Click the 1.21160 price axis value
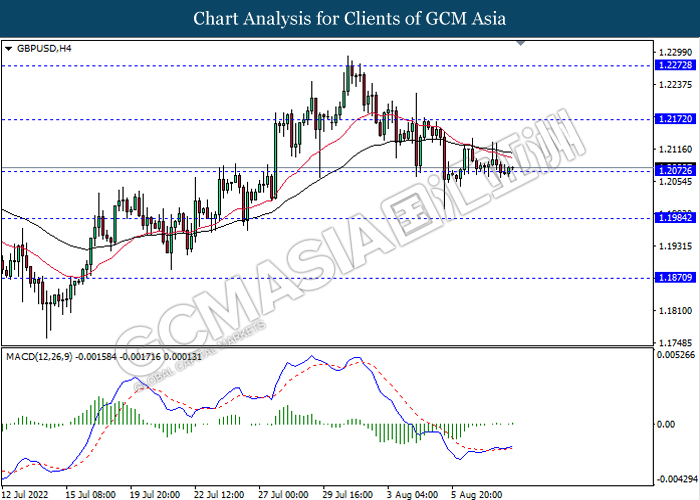 tap(675, 149)
